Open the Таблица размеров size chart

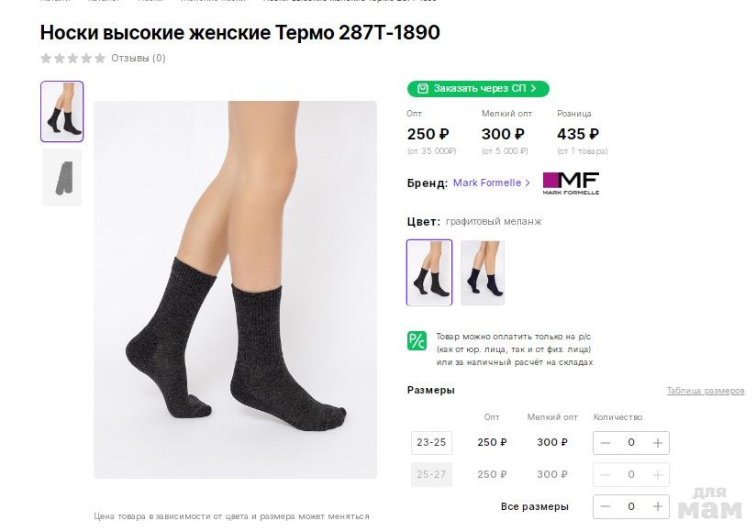pos(705,391)
